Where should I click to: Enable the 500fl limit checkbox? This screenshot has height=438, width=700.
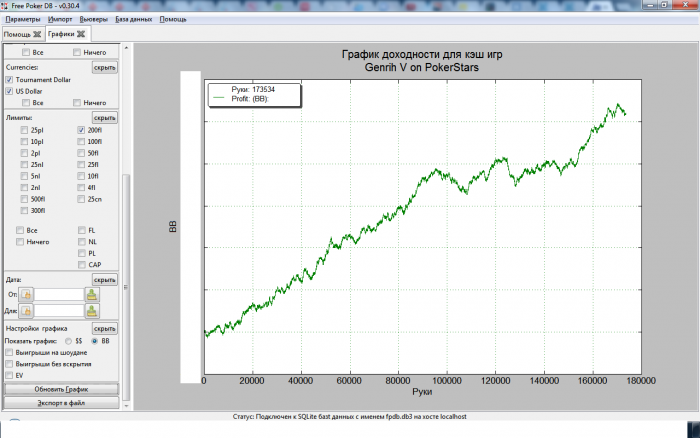point(24,199)
